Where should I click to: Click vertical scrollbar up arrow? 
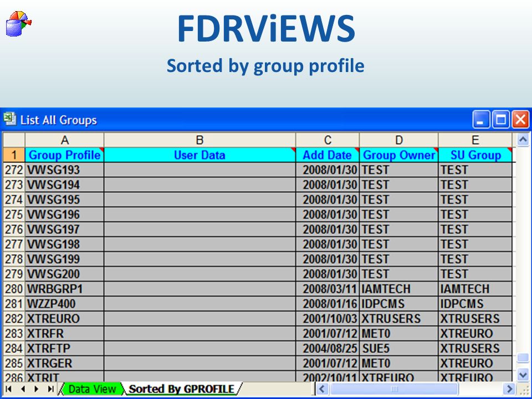coord(523,140)
